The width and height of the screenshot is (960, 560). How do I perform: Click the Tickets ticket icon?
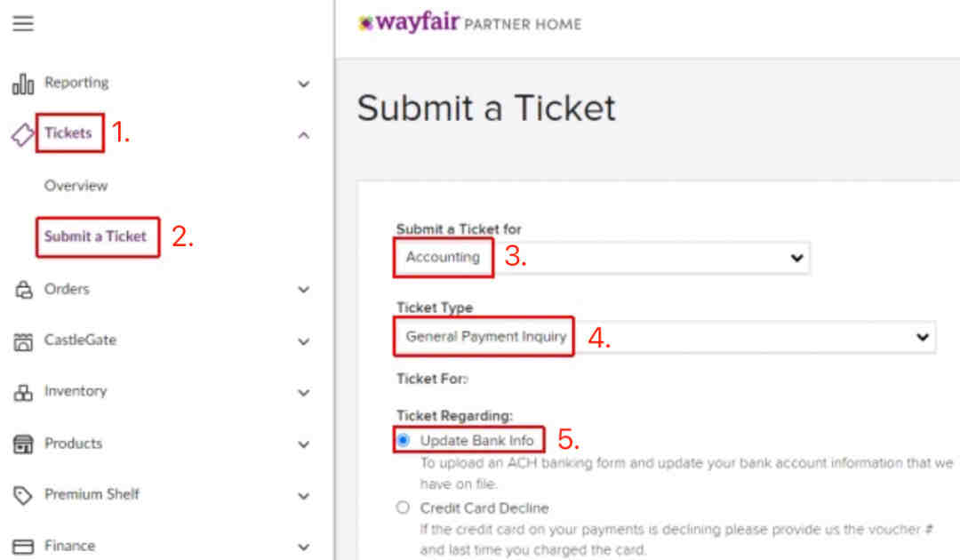(22, 134)
